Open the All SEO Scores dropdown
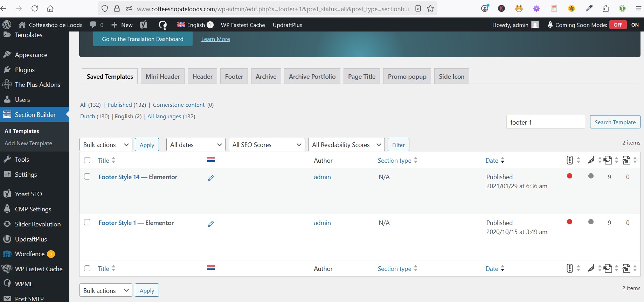This screenshot has width=644, height=302. [266, 145]
